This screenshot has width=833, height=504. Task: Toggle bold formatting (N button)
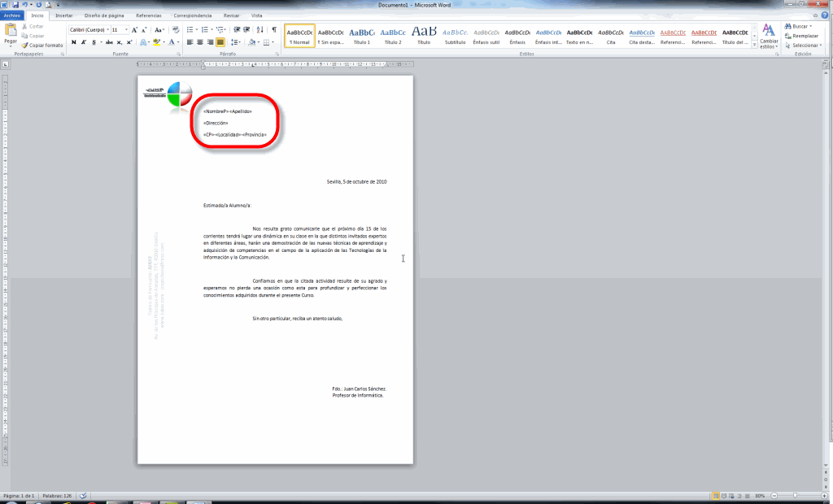(73, 41)
